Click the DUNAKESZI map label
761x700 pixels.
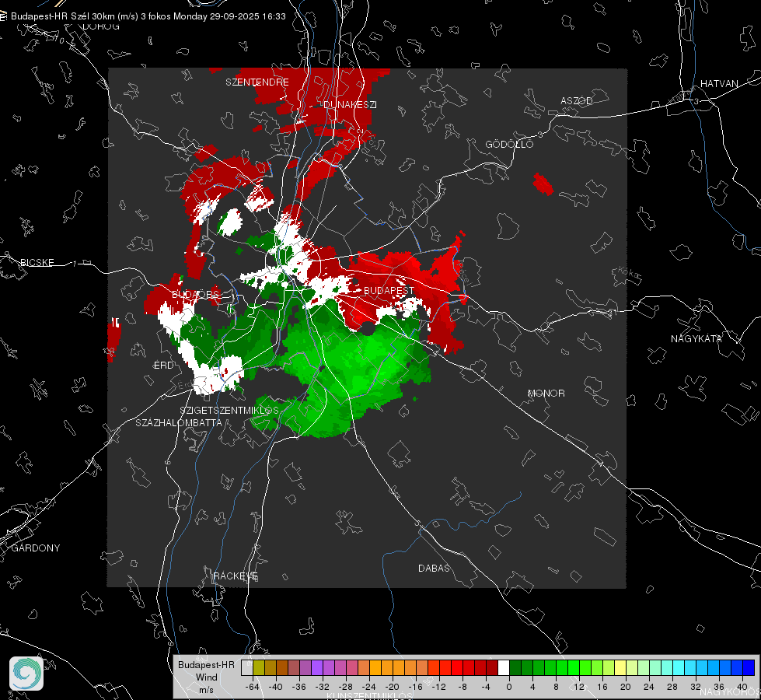[350, 104]
